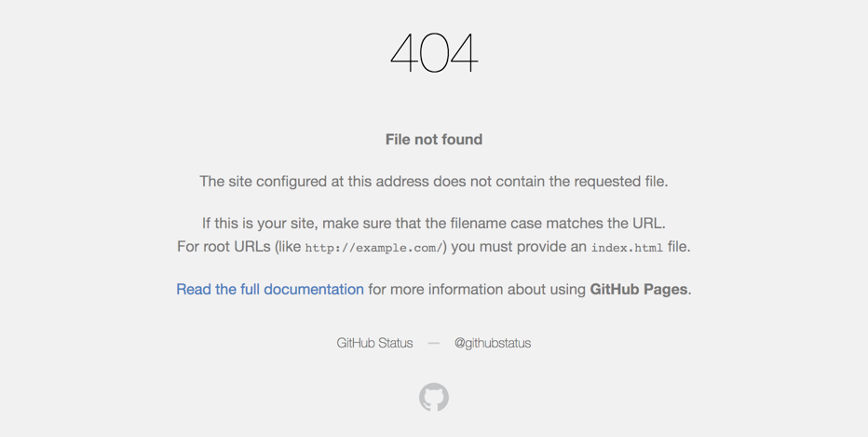Open the GitHub Status link
This screenshot has width=868, height=437.
tap(374, 343)
